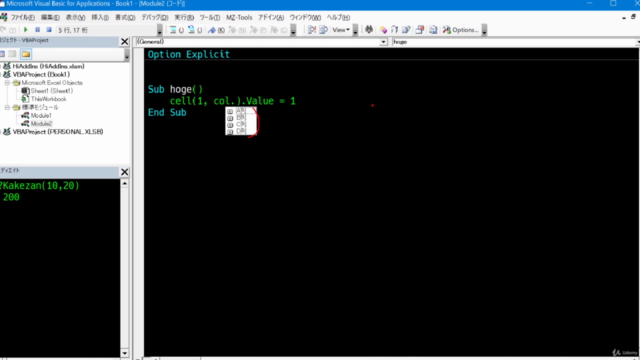
Task: Click the yellow tag MZ-Tools icon
Action: [383, 30]
